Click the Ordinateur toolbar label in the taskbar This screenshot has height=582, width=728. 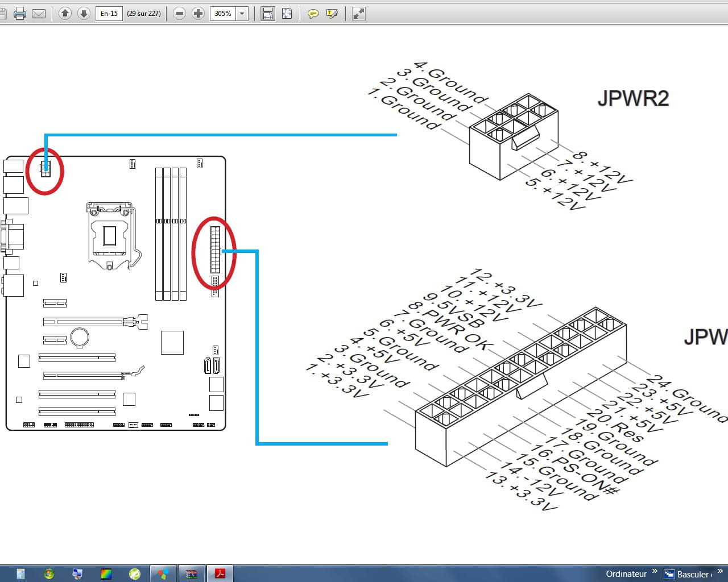pyautogui.click(x=626, y=573)
